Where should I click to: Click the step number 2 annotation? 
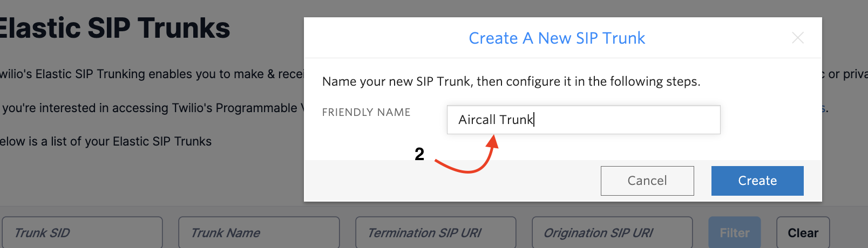click(x=419, y=154)
